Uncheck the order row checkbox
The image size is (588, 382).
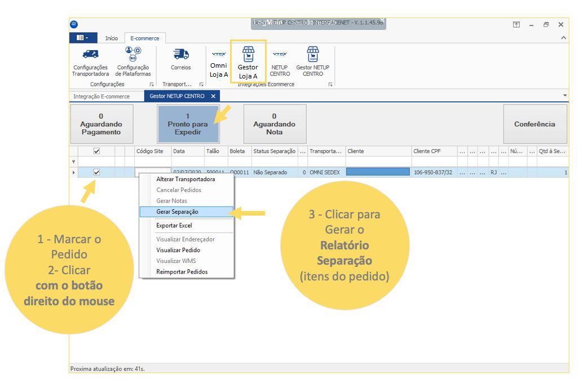click(96, 173)
